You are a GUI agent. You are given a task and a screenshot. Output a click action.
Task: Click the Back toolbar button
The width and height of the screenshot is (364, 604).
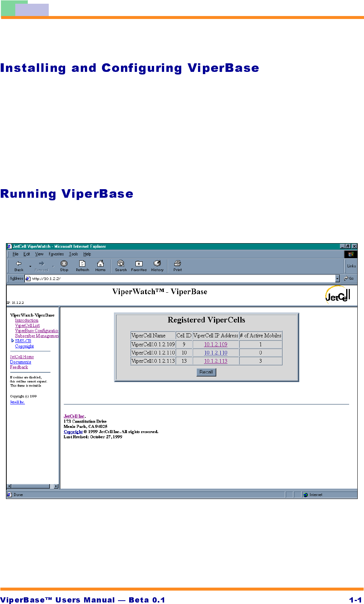(19, 266)
